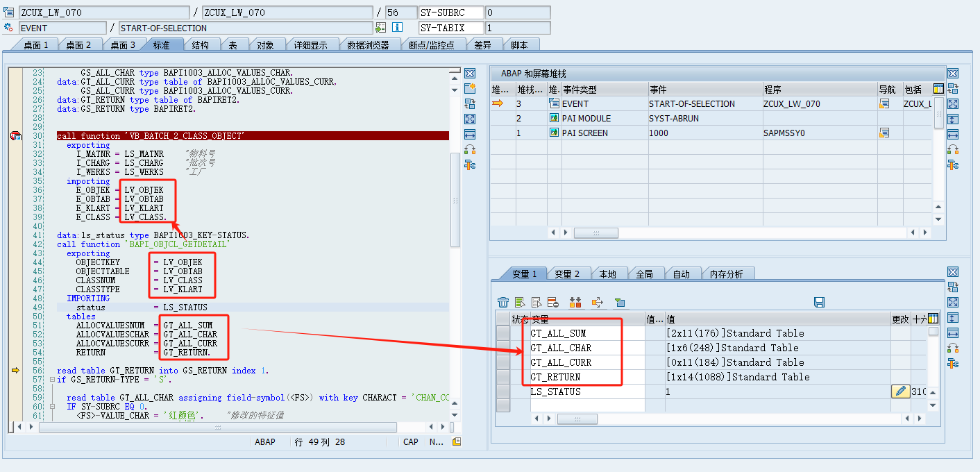Click the maximize source view icon on right sidebar
The width and height of the screenshot is (980, 472).
tap(469, 119)
